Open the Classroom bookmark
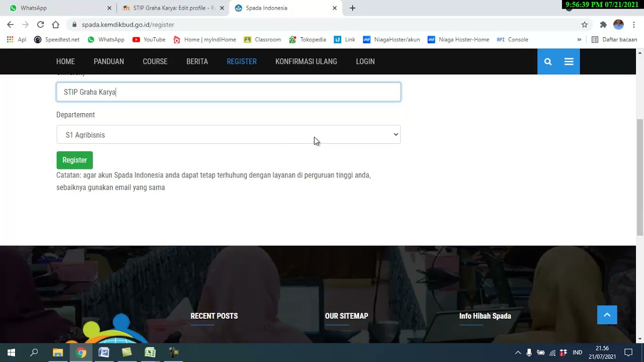Screen dimensions: 644x362 (262, 39)
